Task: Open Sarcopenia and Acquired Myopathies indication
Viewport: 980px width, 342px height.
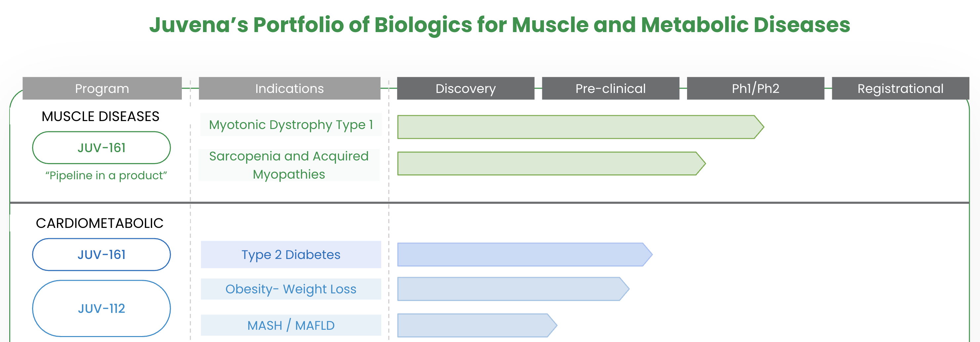Action: coord(289,165)
